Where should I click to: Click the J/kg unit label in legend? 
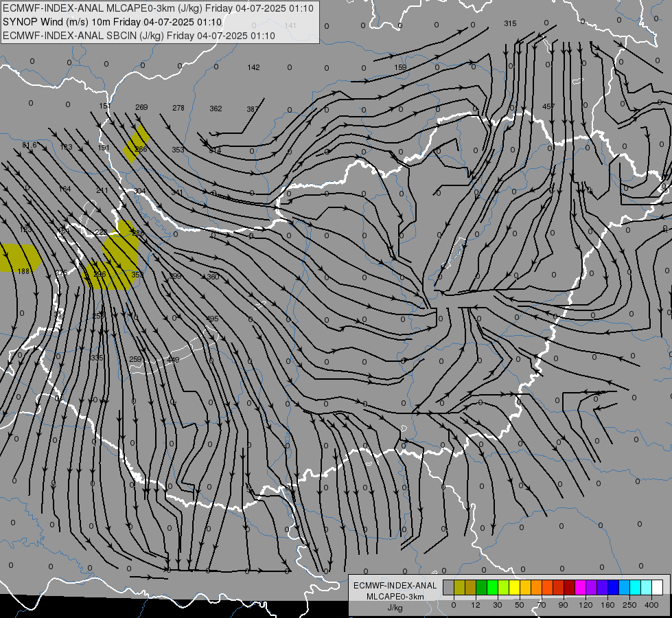tap(395, 608)
